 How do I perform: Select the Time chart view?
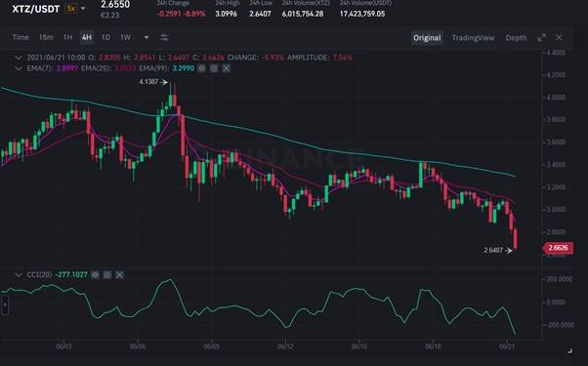(x=21, y=37)
